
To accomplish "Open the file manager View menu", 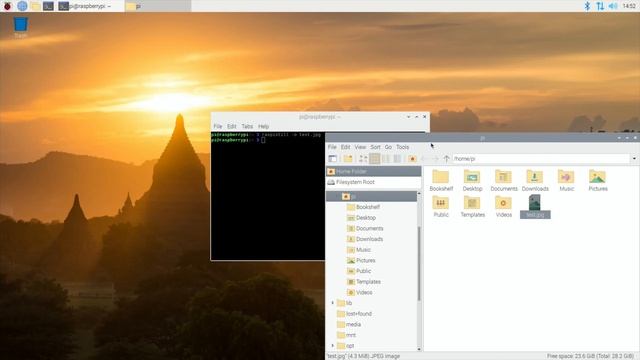I will [360, 147].
